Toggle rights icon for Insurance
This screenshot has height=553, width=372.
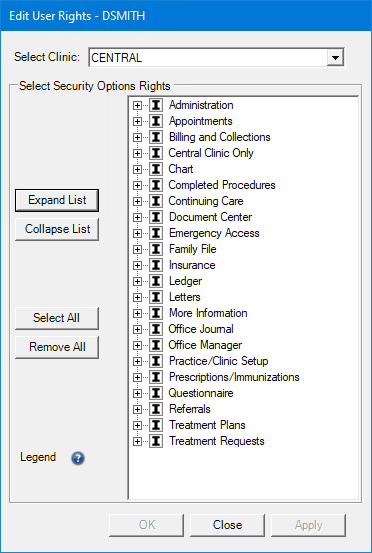156,265
